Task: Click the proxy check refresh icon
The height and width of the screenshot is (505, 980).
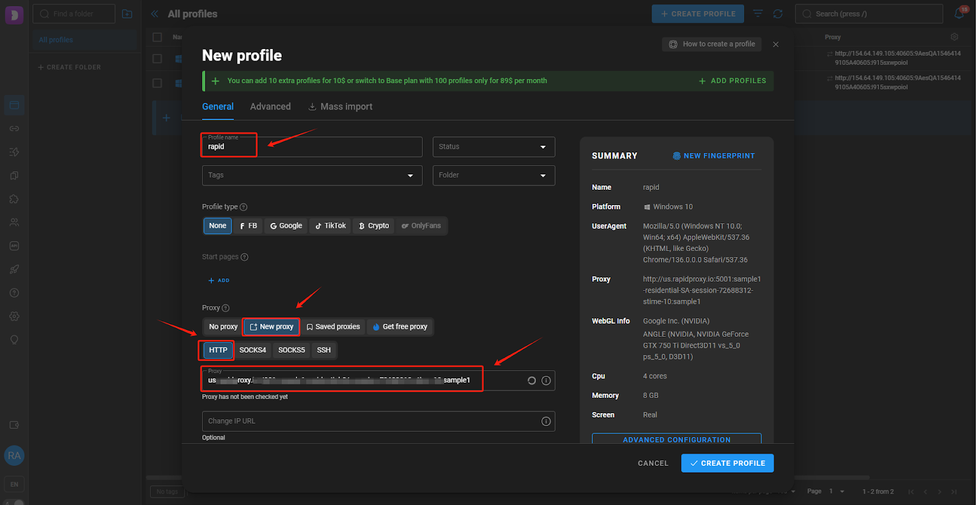Action: point(532,381)
